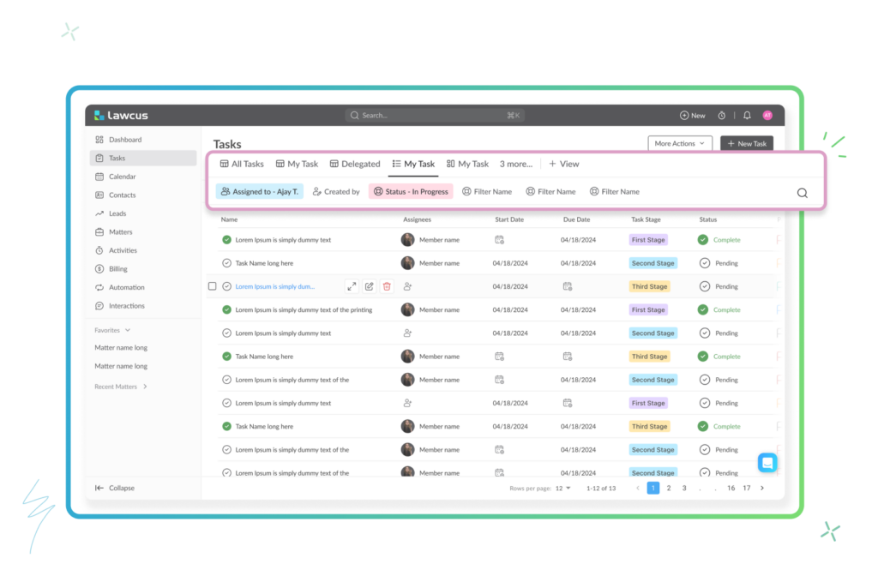
Task: Toggle completion circle on hovered blue task
Action: point(226,287)
